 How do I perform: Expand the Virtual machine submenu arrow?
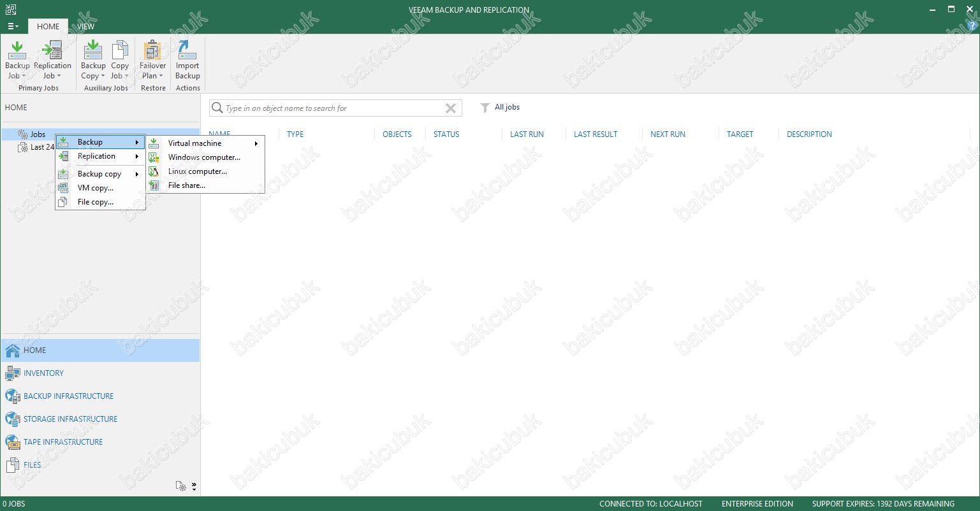(256, 143)
